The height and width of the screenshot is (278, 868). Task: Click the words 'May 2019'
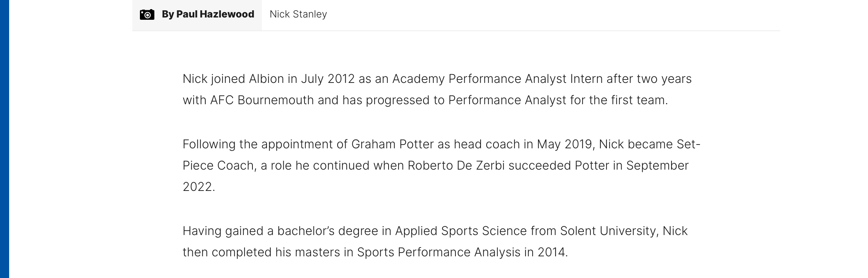565,144
